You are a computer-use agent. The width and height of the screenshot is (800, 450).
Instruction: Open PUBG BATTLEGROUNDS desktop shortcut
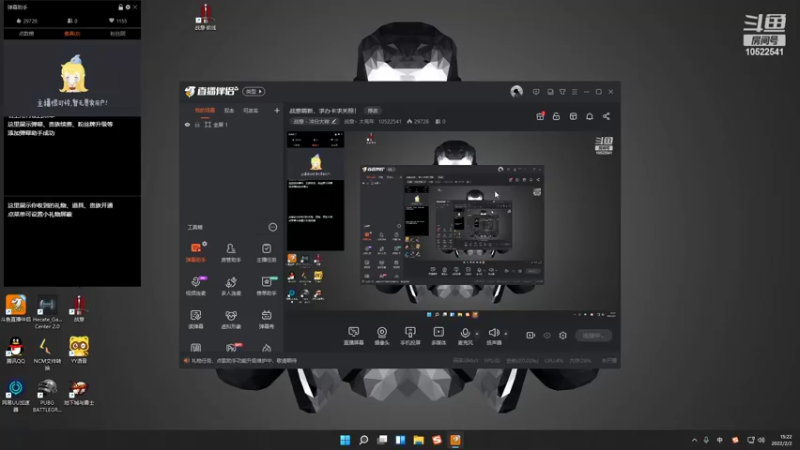(x=47, y=395)
